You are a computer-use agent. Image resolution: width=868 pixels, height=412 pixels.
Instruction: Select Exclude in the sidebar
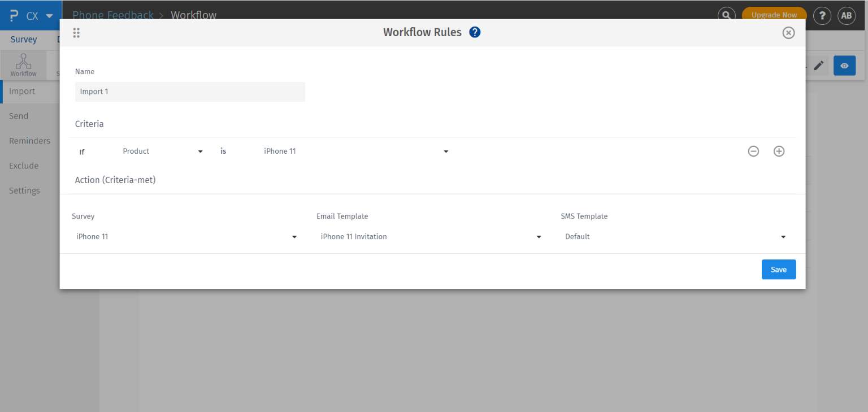coord(24,166)
